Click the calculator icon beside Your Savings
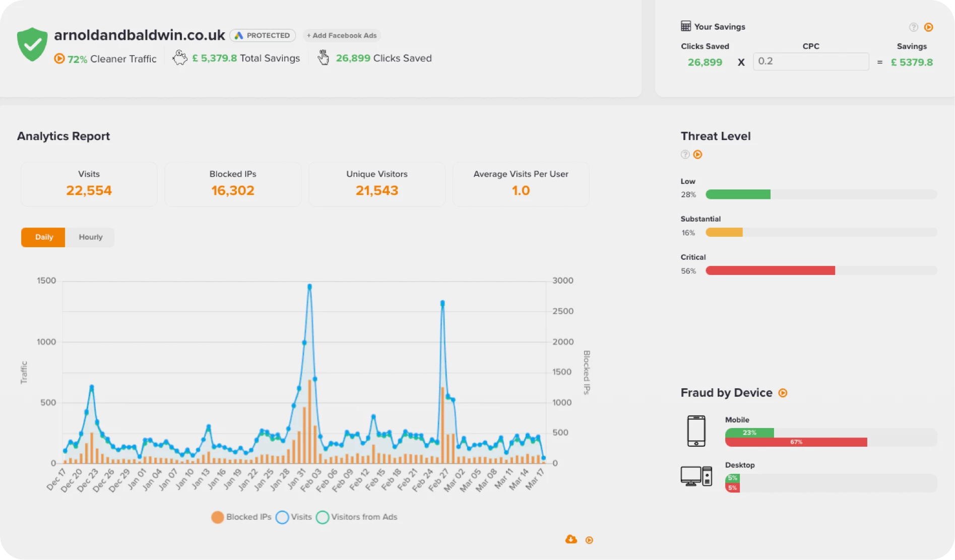The image size is (955, 560). click(686, 26)
